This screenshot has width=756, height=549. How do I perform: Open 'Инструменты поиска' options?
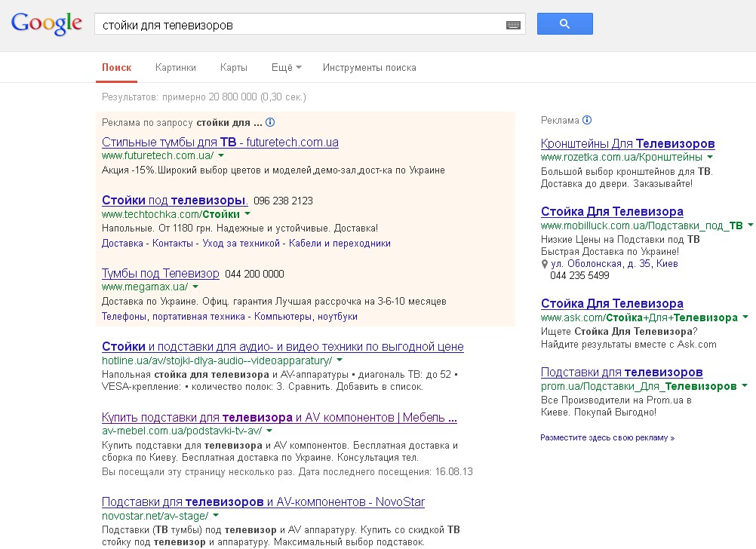click(369, 67)
